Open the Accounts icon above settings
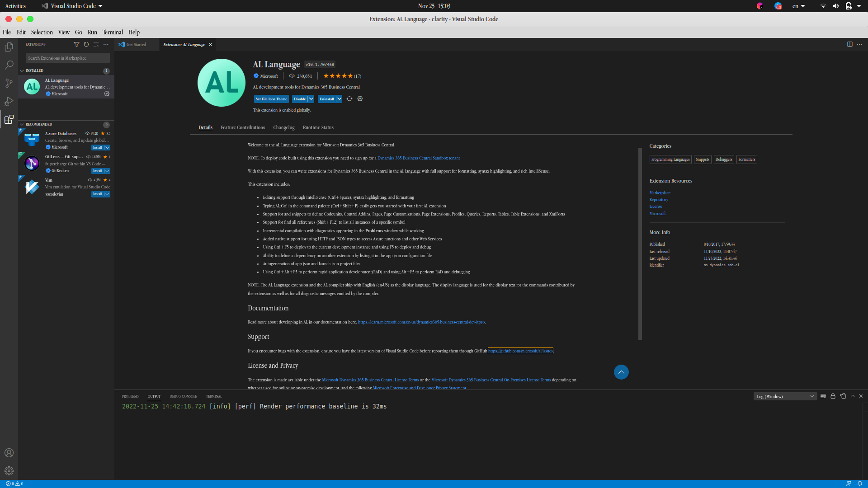Screen dimensions: 868x488 point(9,452)
